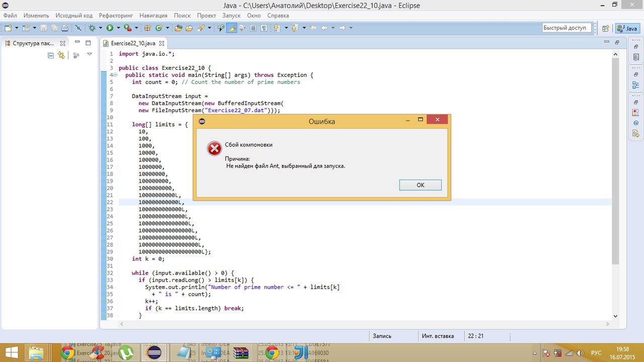Image resolution: width=644 pixels, height=362 pixels.
Task: Click the Инт. вставка status bar field
Action: [x=438, y=336]
